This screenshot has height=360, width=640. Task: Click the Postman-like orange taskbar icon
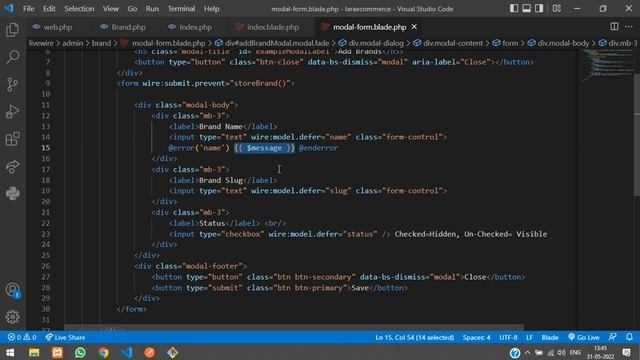pos(149,352)
